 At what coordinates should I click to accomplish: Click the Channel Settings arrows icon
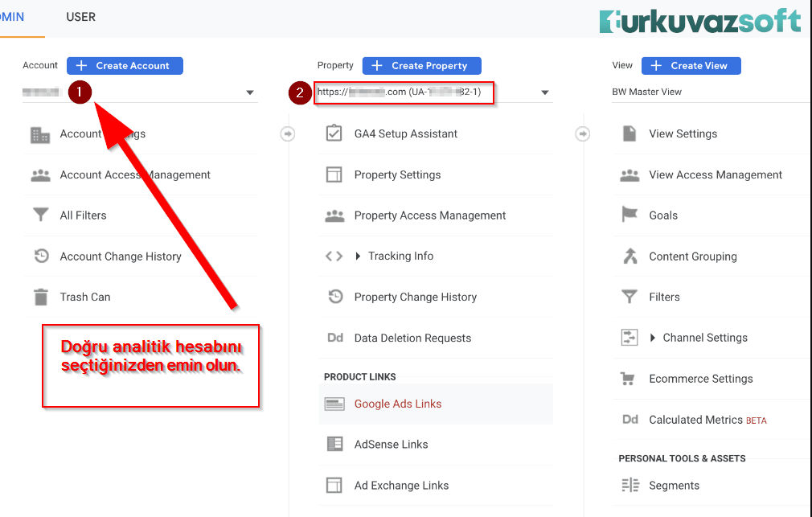coord(630,338)
